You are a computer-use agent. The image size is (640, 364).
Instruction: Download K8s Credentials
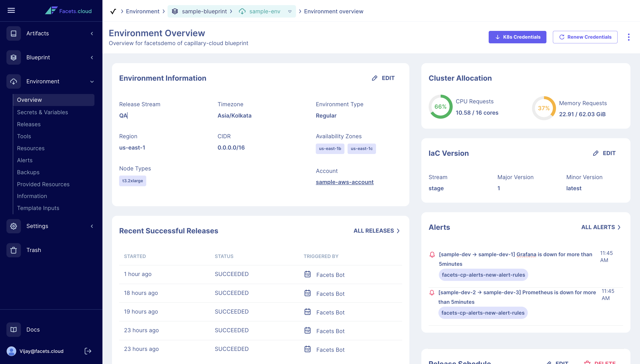pyautogui.click(x=517, y=37)
